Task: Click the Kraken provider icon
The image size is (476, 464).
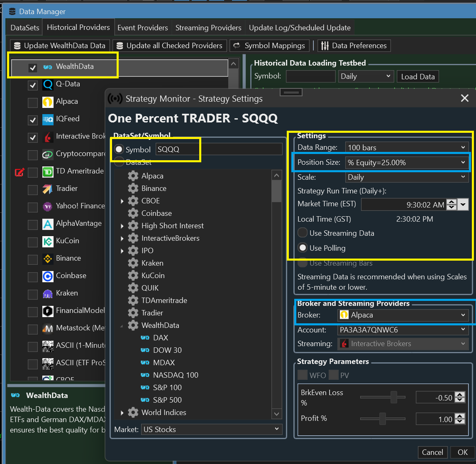Action: [48, 293]
